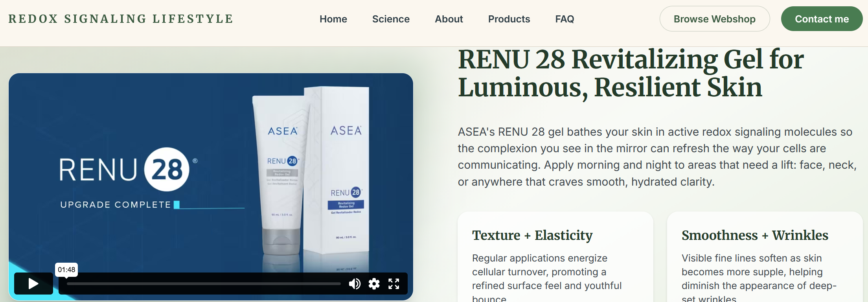Image resolution: width=868 pixels, height=302 pixels.
Task: Select the Texture + Elasticity card
Action: tap(555, 257)
